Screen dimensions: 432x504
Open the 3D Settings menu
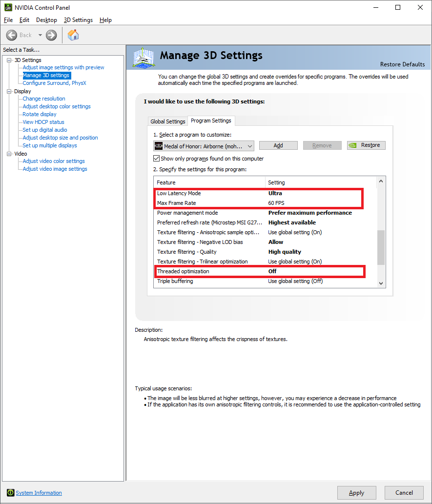(x=78, y=20)
